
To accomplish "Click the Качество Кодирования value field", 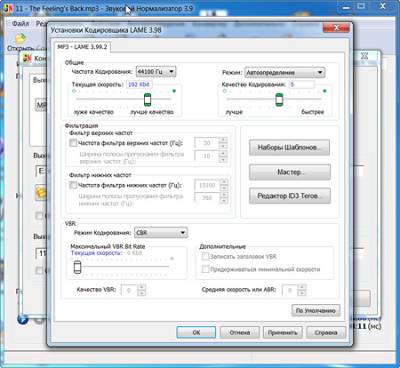I will (301, 84).
